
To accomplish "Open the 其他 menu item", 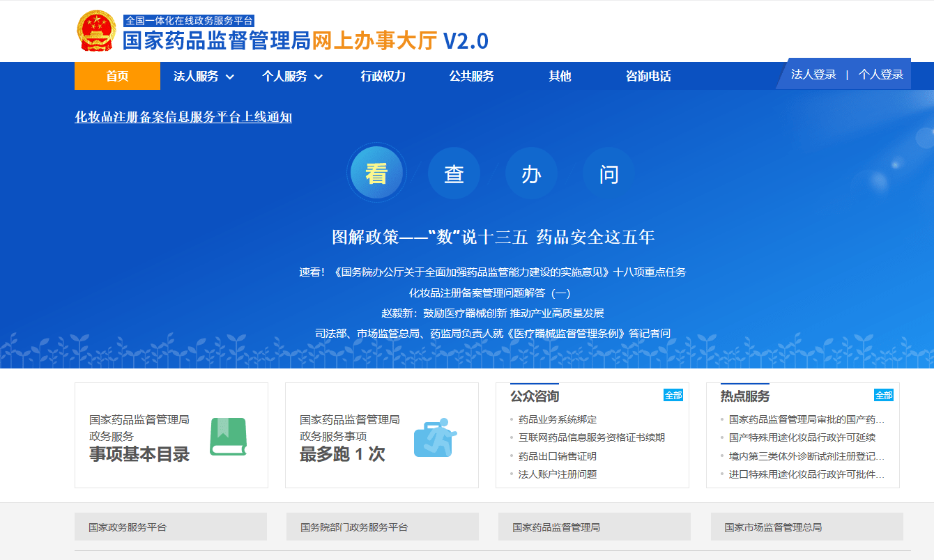I will [x=560, y=76].
